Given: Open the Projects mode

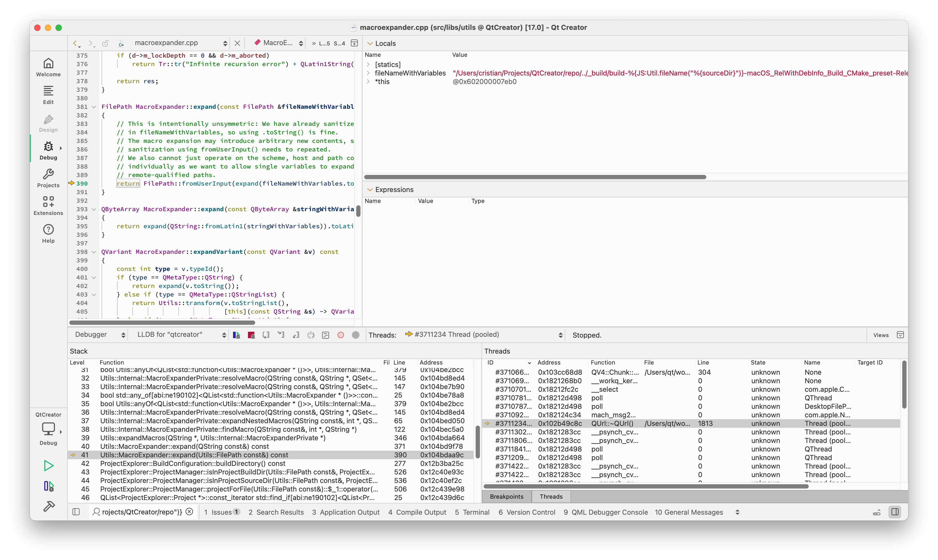Looking at the screenshot, I should (48, 178).
